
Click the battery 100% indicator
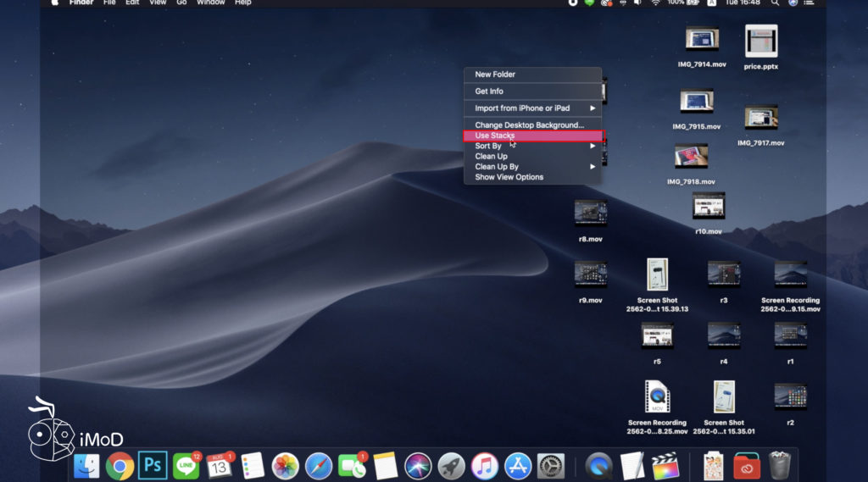[x=683, y=3]
